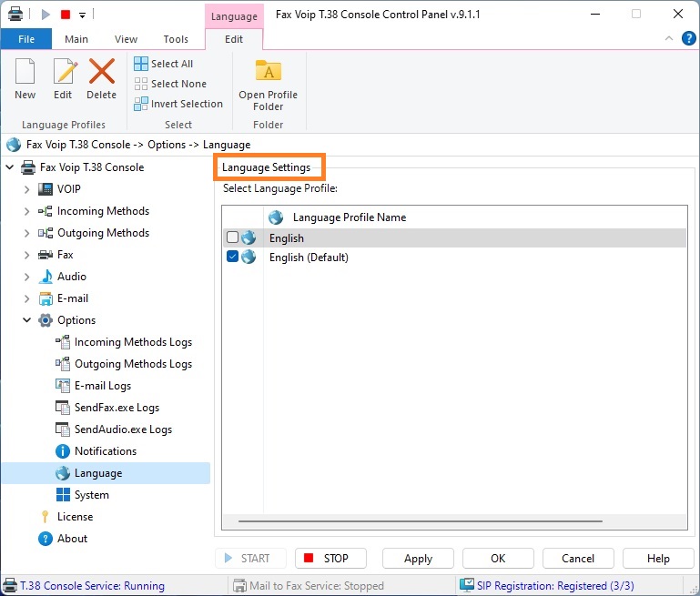
Task: Click the Select None grid icon
Action: (140, 84)
